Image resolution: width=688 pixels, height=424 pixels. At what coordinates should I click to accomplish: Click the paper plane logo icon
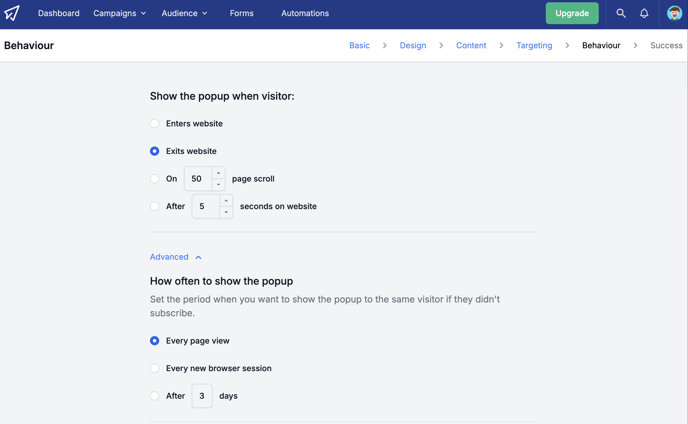tap(12, 13)
